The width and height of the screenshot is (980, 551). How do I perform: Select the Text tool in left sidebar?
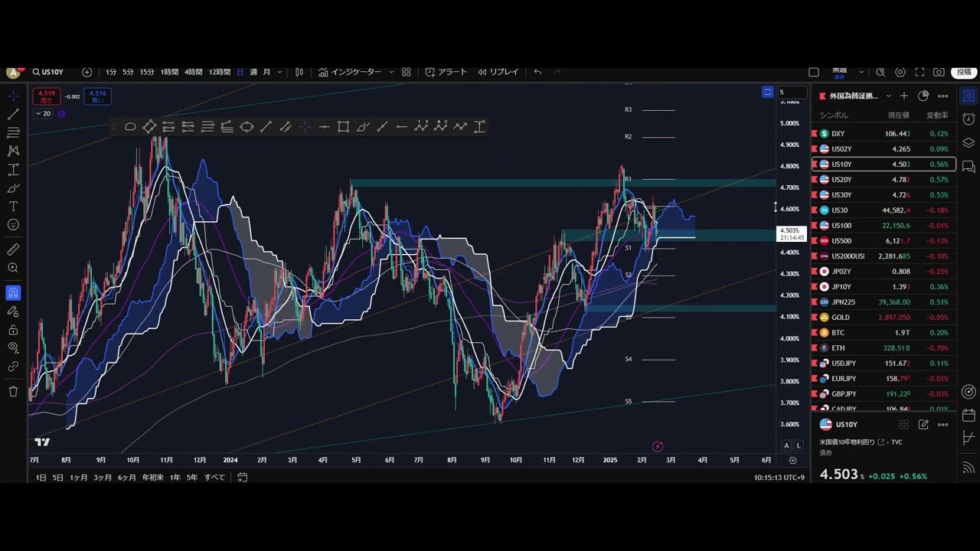13,207
